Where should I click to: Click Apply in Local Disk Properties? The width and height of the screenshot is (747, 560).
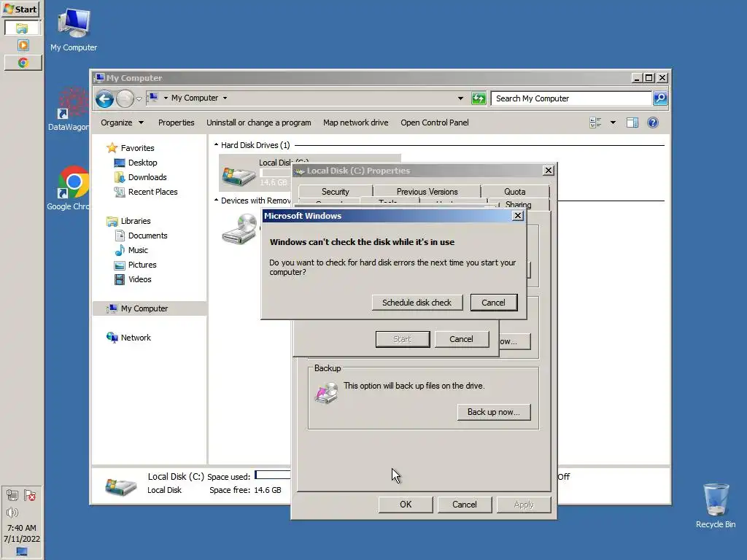tap(524, 505)
